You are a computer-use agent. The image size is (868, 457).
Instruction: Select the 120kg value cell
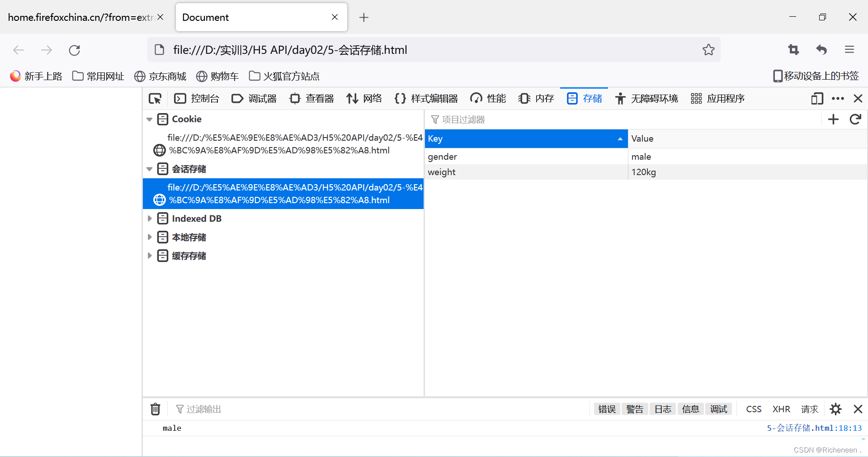coord(748,172)
